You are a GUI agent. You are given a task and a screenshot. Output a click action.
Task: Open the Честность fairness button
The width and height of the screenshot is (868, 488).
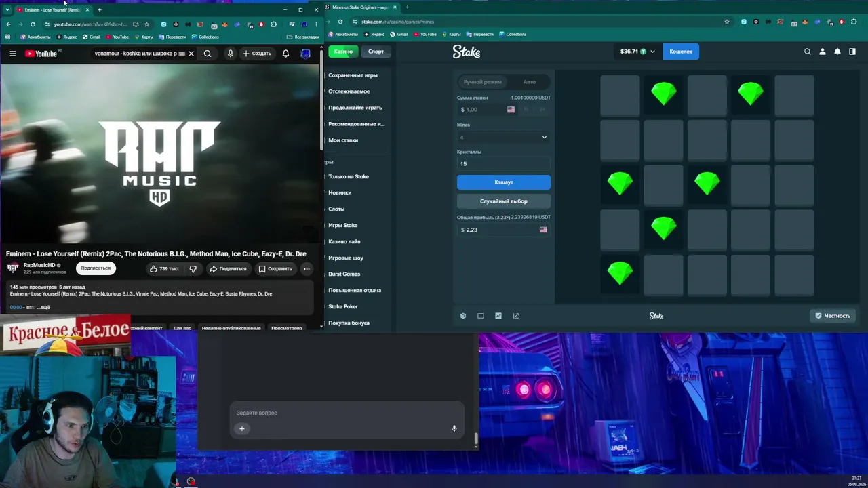(832, 316)
